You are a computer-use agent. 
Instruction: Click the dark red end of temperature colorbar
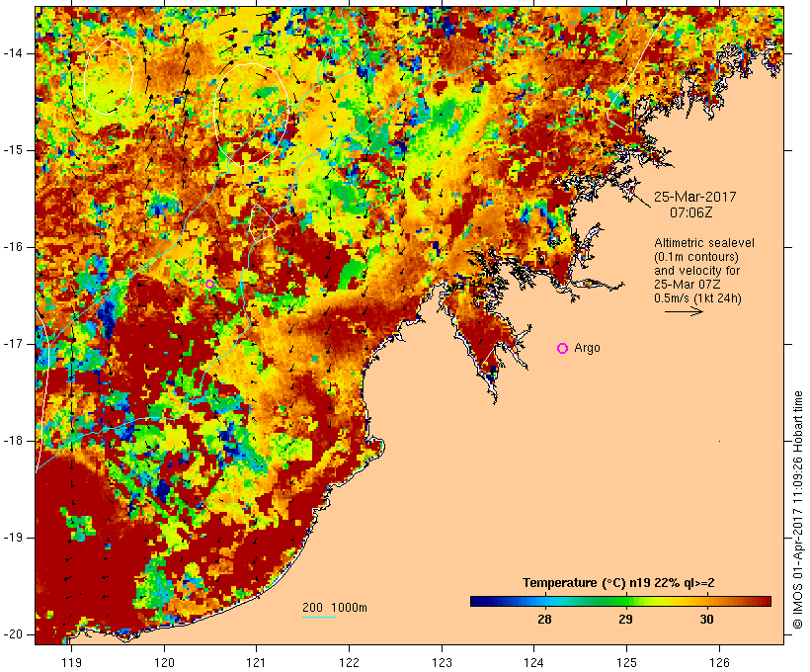pos(764,601)
